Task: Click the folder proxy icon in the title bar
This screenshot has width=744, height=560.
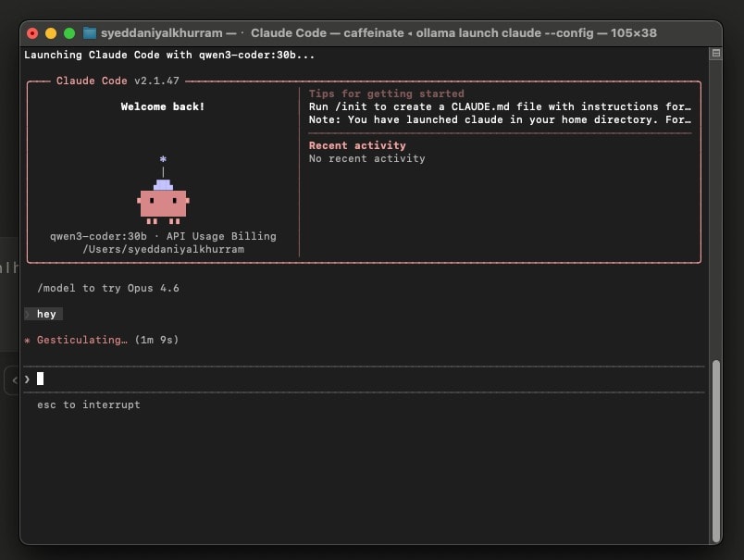Action: point(88,32)
